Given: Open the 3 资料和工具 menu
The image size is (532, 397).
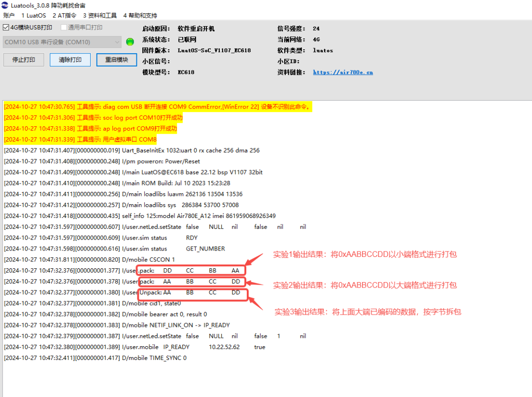Looking at the screenshot, I should [x=100, y=16].
